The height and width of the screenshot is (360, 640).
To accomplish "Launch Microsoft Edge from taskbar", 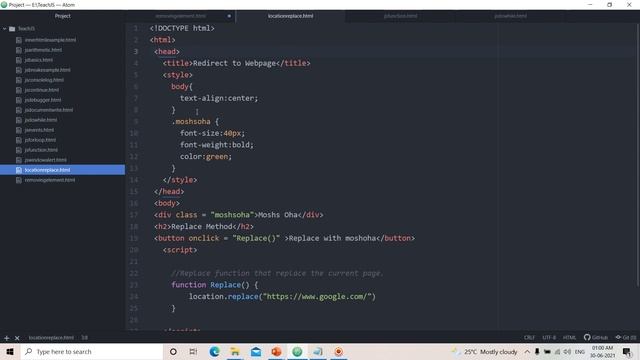I will (x=214, y=351).
